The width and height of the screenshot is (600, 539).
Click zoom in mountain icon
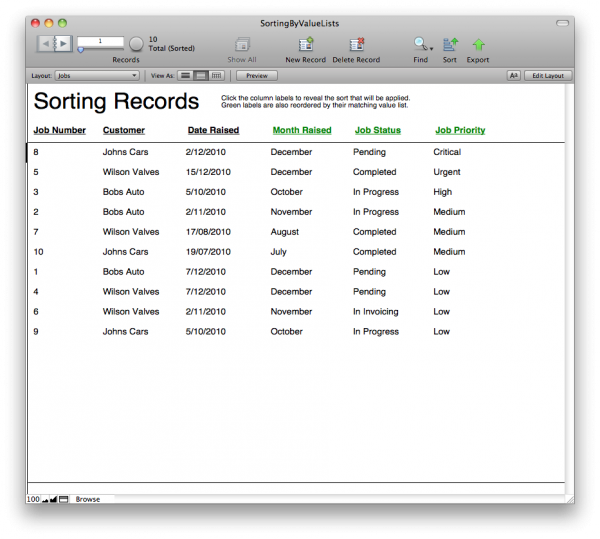pos(54,499)
